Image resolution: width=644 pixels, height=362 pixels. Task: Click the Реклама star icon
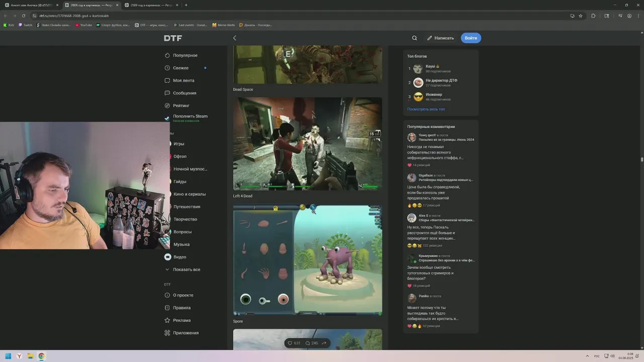tap(168, 320)
